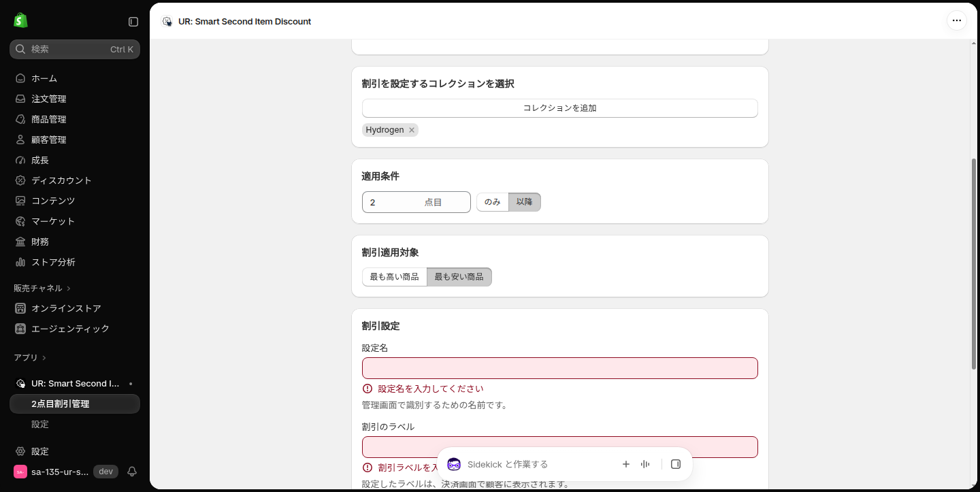Open エージェンティック channel icon
This screenshot has width=980, height=492.
click(20, 329)
